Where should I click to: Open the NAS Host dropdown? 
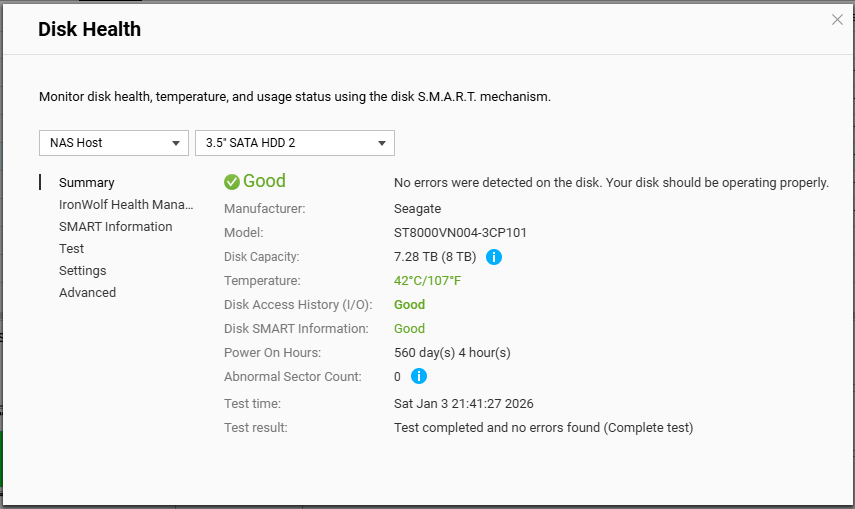114,143
